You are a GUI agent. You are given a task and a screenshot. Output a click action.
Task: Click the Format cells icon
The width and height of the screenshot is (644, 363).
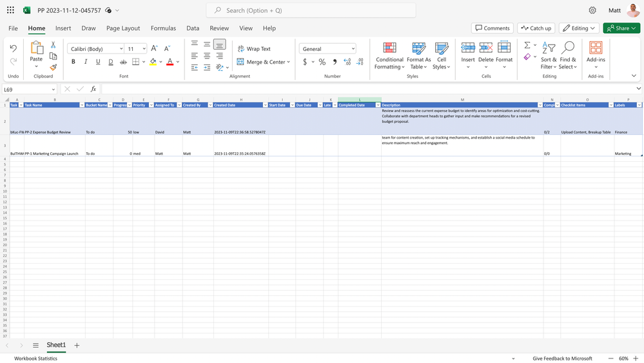coord(504,48)
